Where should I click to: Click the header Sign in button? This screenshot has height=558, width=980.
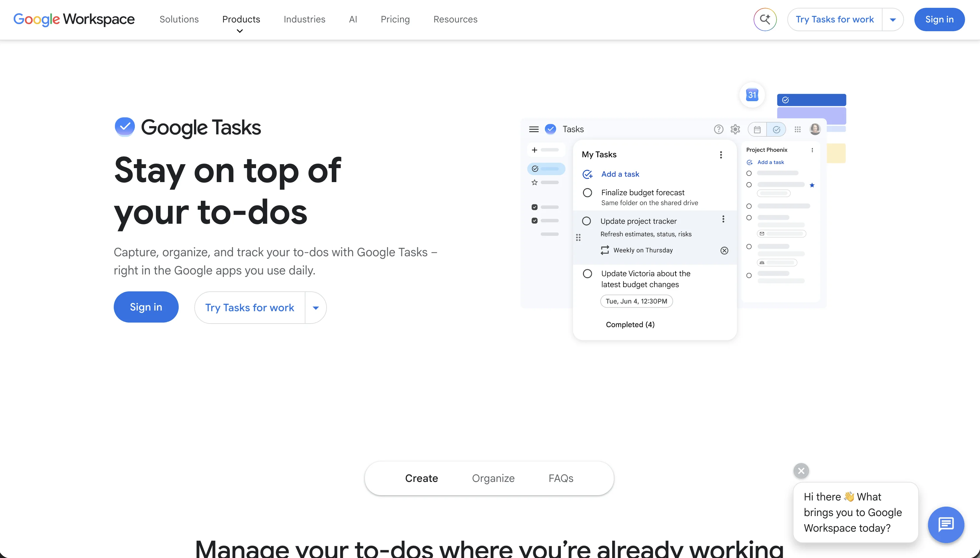pyautogui.click(x=939, y=19)
